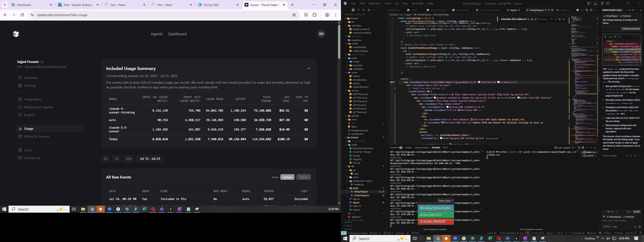Toggle Match Whole Word in find widget
The width and height of the screenshot is (644, 242).
coord(532,19)
